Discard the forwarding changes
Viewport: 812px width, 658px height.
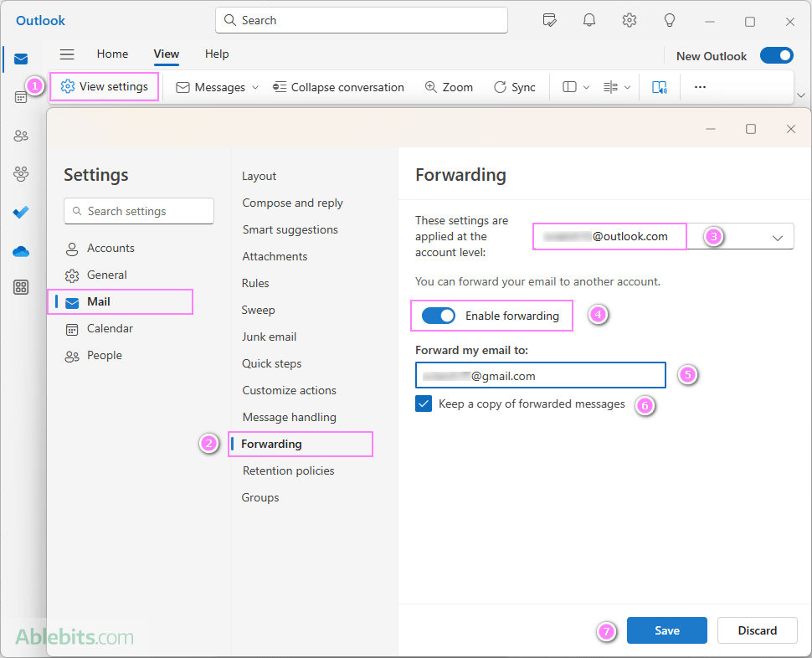pyautogui.click(x=757, y=630)
